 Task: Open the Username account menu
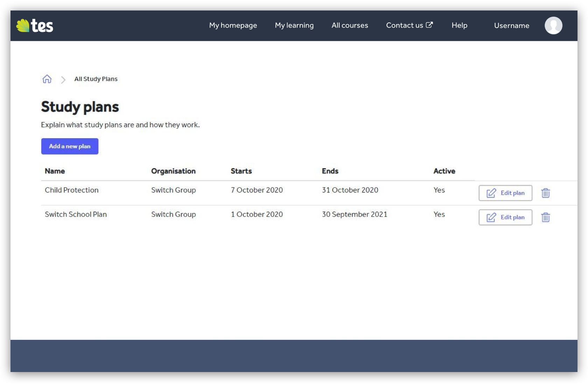click(512, 26)
